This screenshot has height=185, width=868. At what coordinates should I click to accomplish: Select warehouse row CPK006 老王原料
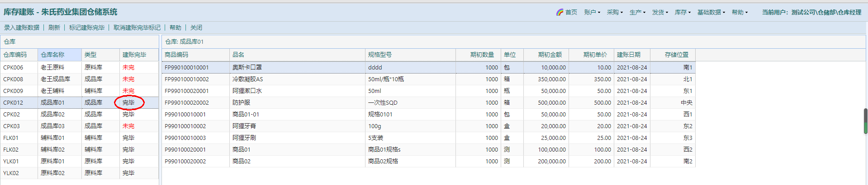coord(52,67)
